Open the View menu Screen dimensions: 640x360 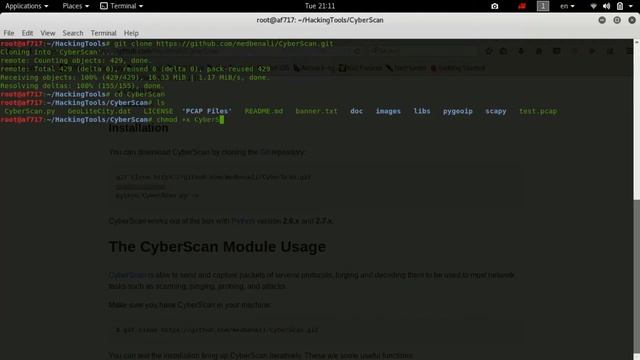click(x=47, y=33)
